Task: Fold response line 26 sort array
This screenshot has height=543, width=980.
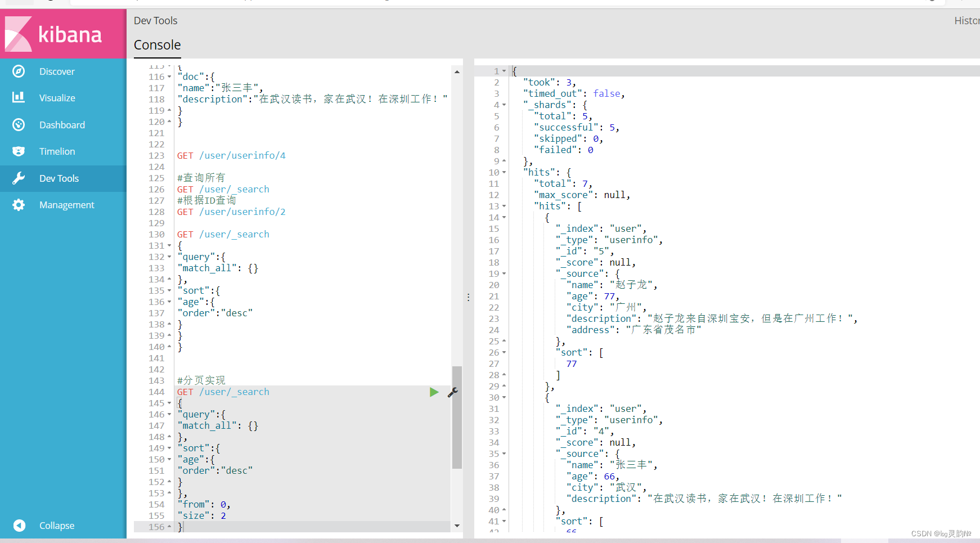Action: point(504,352)
